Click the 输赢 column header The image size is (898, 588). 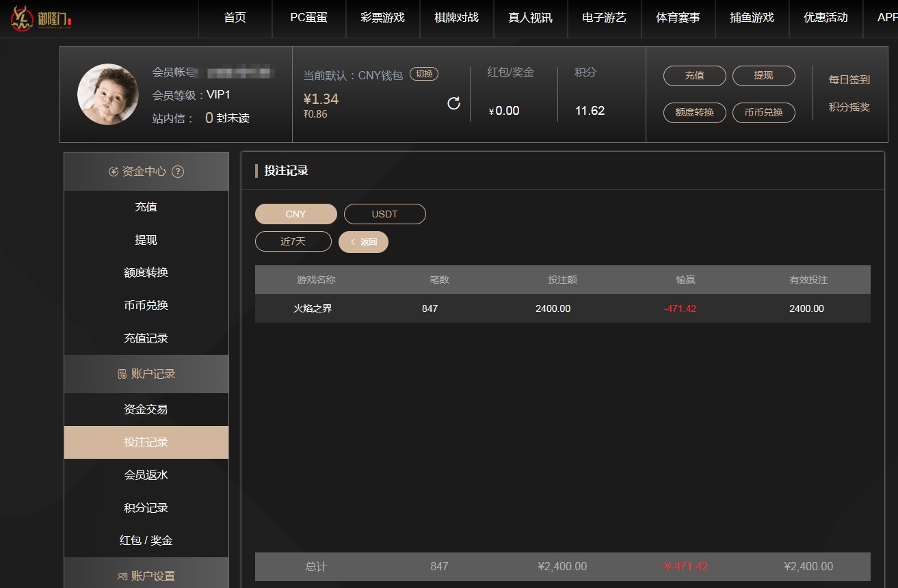pyautogui.click(x=685, y=280)
